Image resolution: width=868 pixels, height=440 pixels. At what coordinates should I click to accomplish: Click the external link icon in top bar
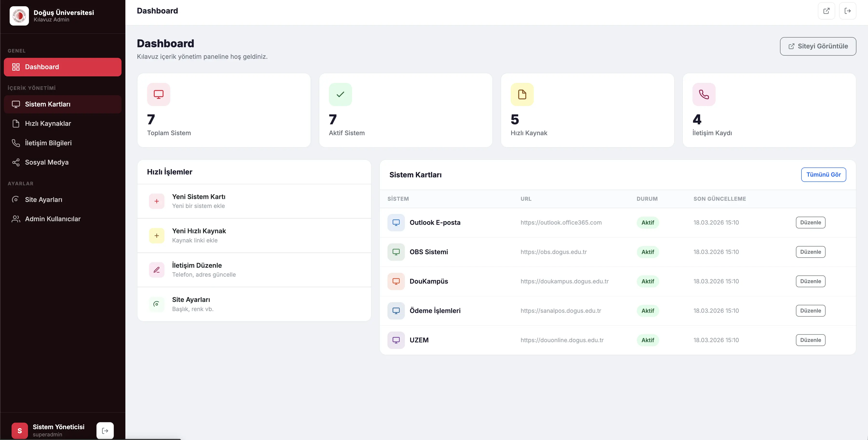pos(826,11)
